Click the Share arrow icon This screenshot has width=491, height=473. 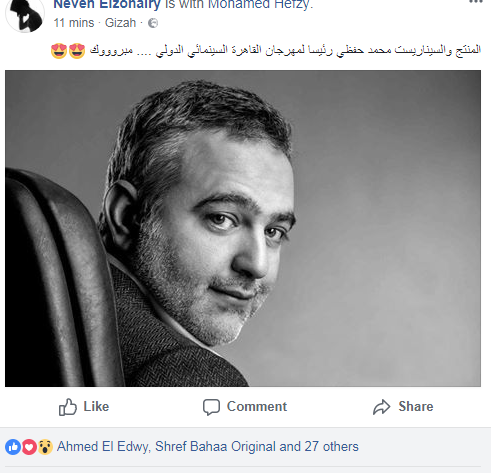pyautogui.click(x=381, y=407)
